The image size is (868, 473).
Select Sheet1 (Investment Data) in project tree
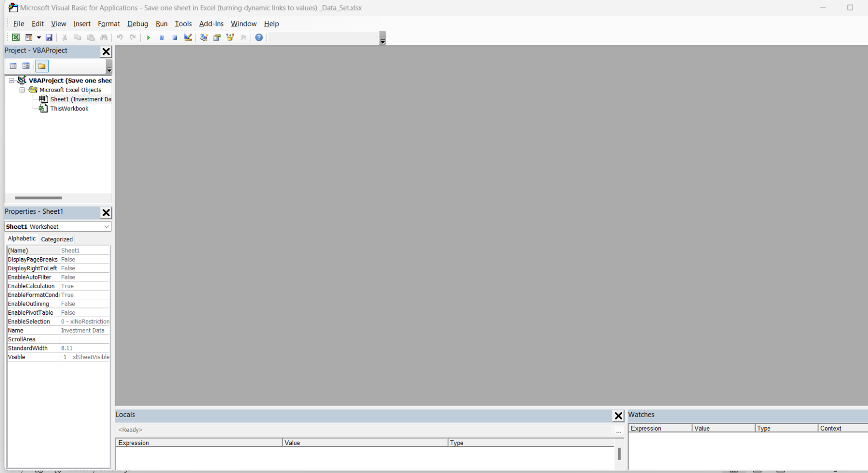(81, 99)
